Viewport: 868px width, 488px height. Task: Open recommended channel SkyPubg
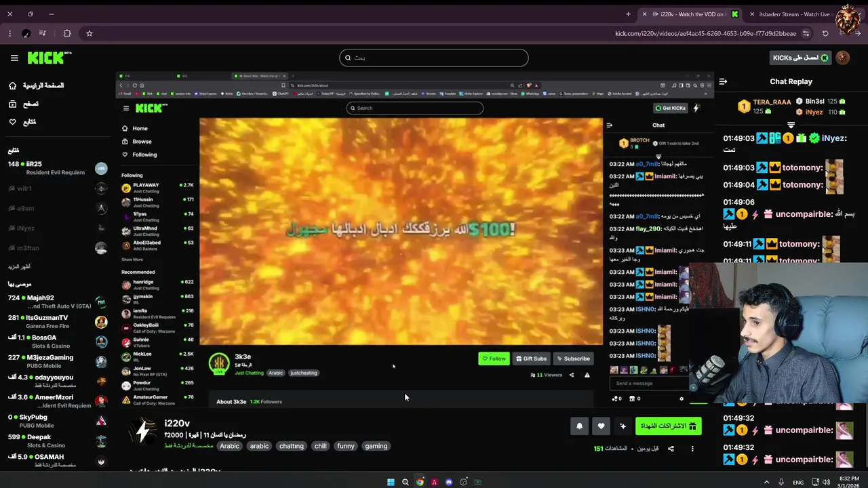(57, 421)
